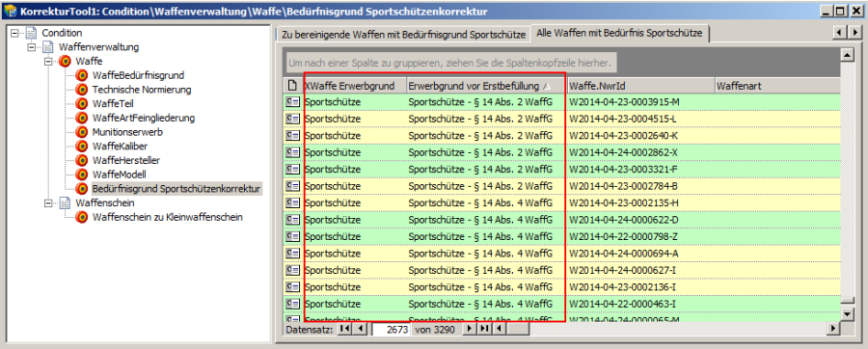Collapse the Waffenverwaltung tree node

pos(31,47)
